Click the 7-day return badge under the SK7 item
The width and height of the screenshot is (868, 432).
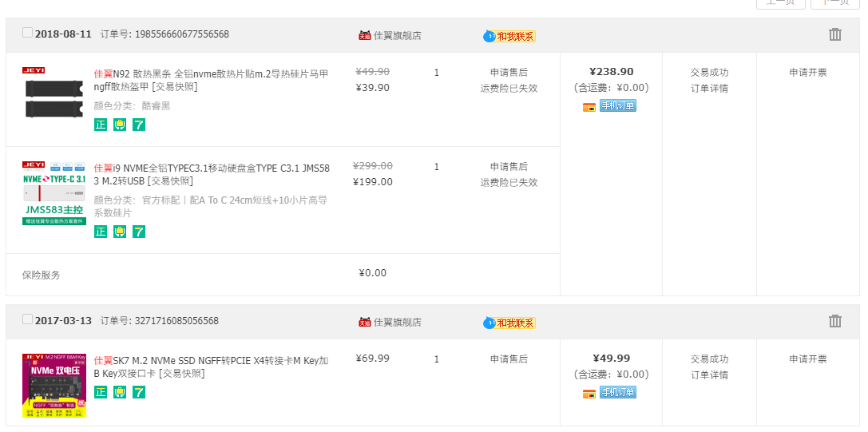(139, 392)
